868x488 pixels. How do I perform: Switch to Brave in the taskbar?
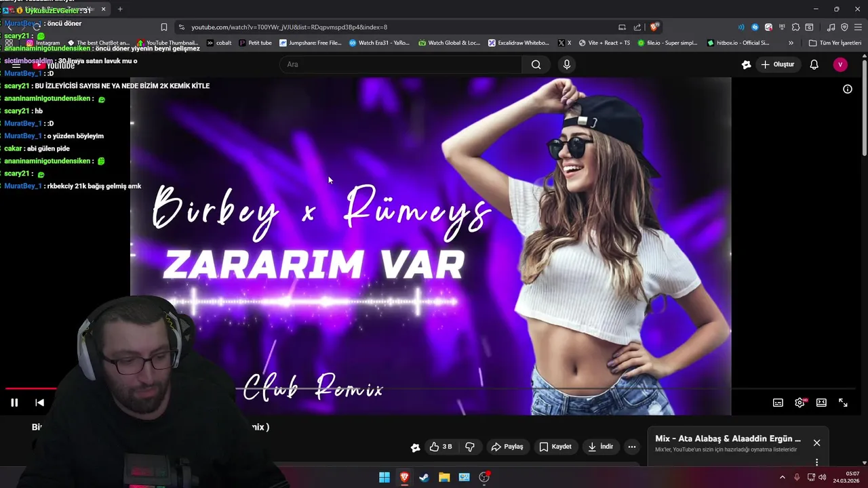tap(404, 477)
